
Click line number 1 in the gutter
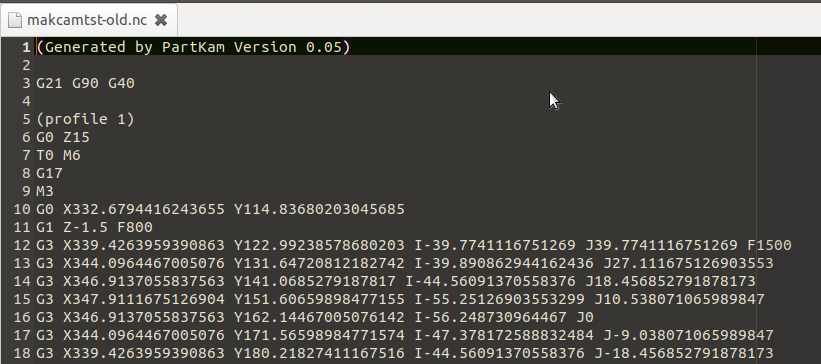[x=25, y=47]
